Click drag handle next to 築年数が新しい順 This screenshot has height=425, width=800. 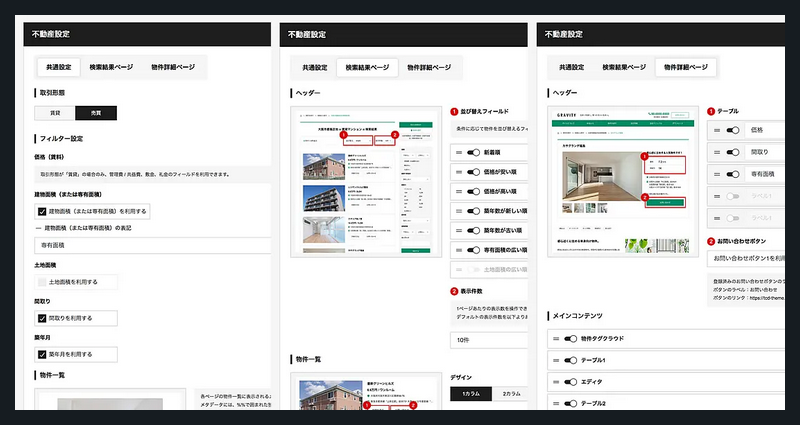point(459,211)
